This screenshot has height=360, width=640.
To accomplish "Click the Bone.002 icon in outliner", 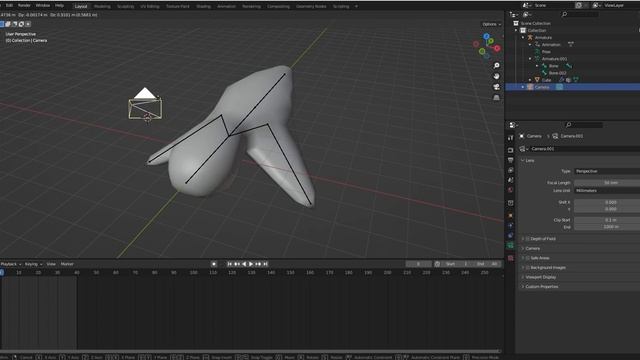I will (544, 73).
